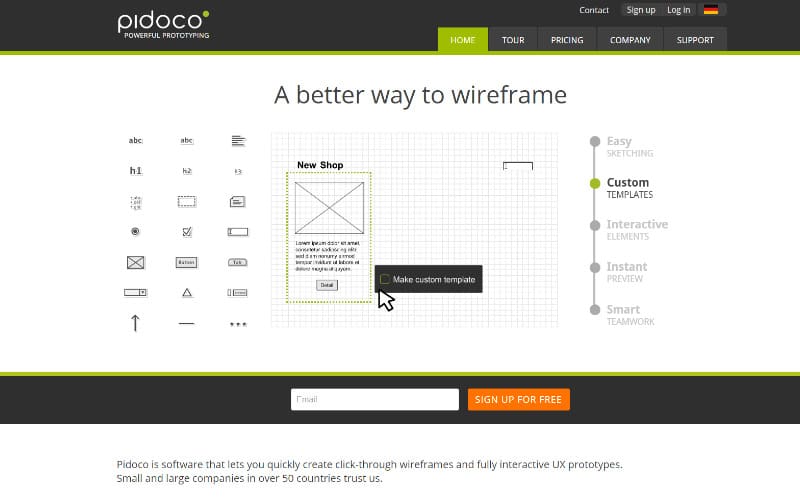Open the Pricing tab in navigation
Screen dimensions: 800x500
point(567,40)
